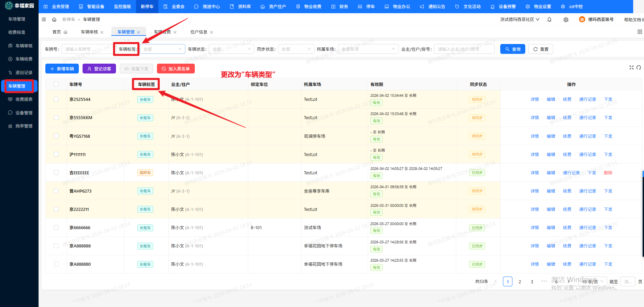644x307 pixels.
Task: Open the 车辆标签 filter dropdown
Action: pos(163,49)
